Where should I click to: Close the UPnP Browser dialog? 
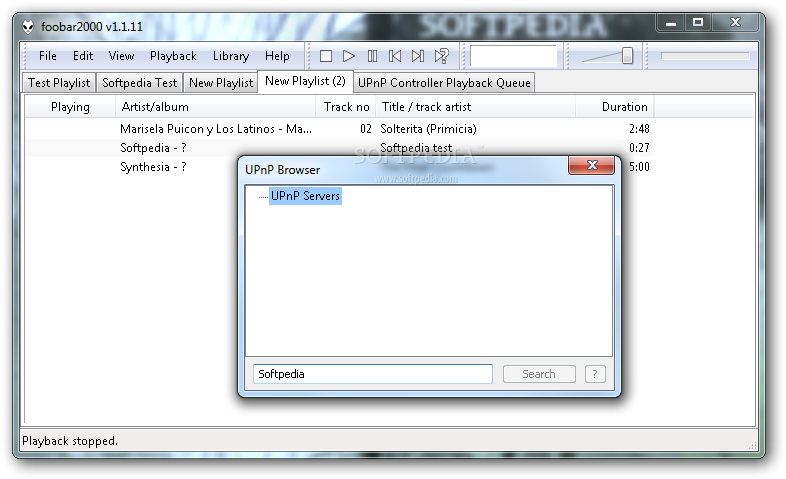pos(592,165)
